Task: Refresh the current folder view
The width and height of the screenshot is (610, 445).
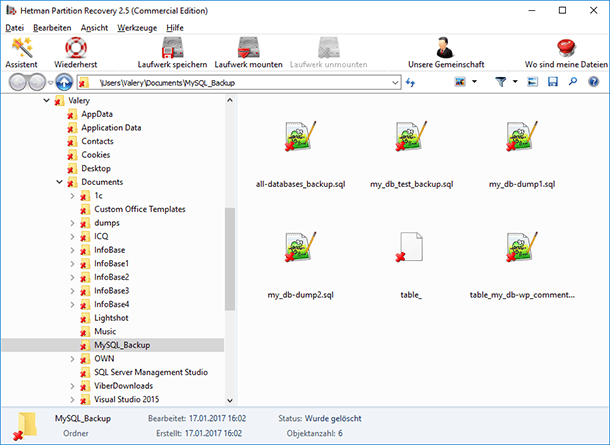Action: pyautogui.click(x=410, y=82)
